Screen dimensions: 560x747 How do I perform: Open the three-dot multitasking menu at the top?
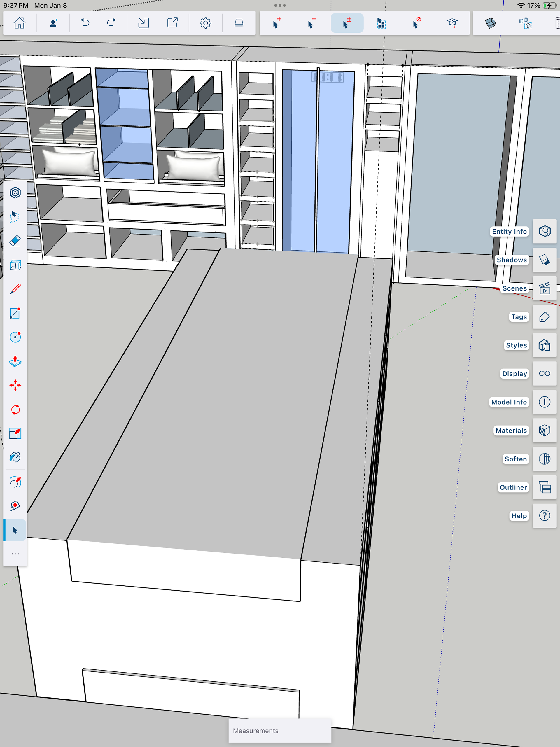coord(280,6)
